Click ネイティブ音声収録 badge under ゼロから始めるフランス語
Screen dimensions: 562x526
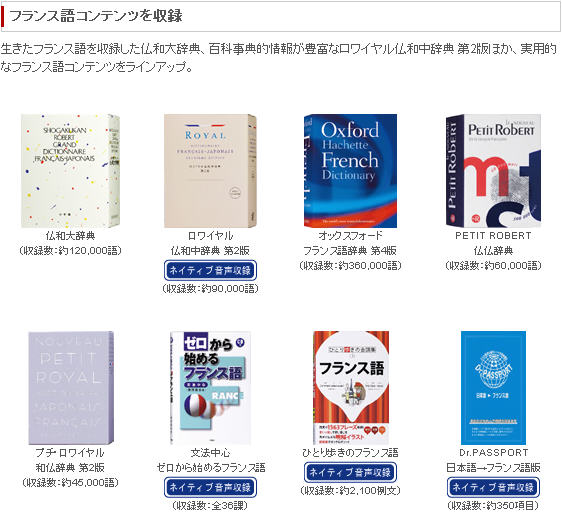(210, 487)
